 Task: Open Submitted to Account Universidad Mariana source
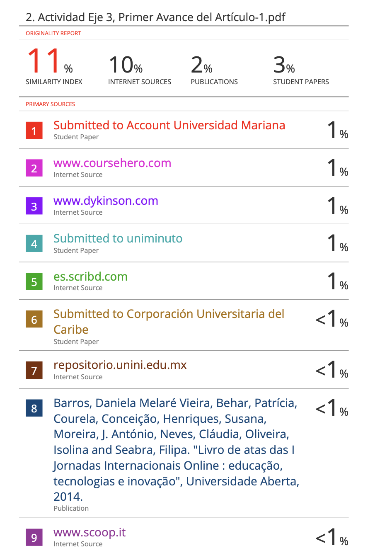pos(169,125)
